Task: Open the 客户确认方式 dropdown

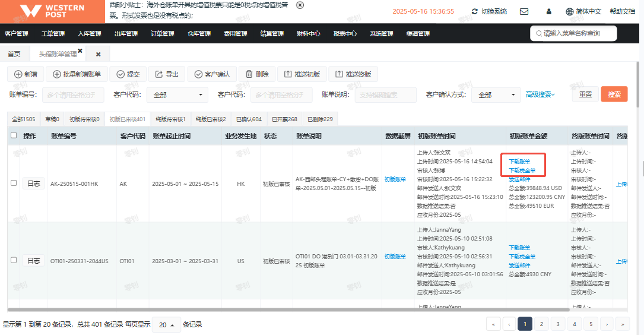Action: coord(496,95)
